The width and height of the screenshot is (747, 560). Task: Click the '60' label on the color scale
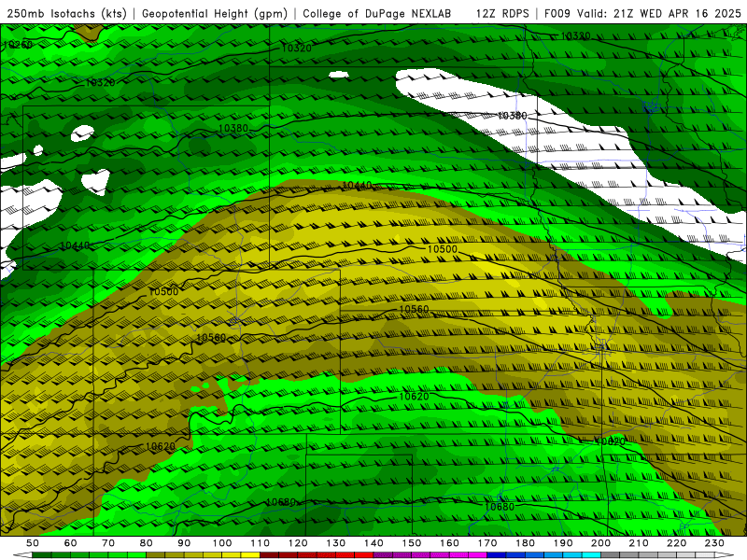(x=70, y=543)
